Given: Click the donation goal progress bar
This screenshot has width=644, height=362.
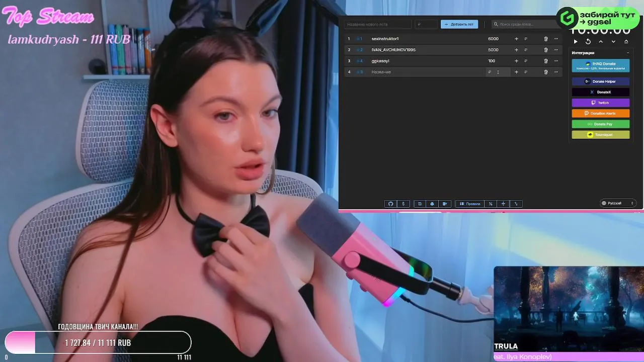Looking at the screenshot, I should point(98,342).
